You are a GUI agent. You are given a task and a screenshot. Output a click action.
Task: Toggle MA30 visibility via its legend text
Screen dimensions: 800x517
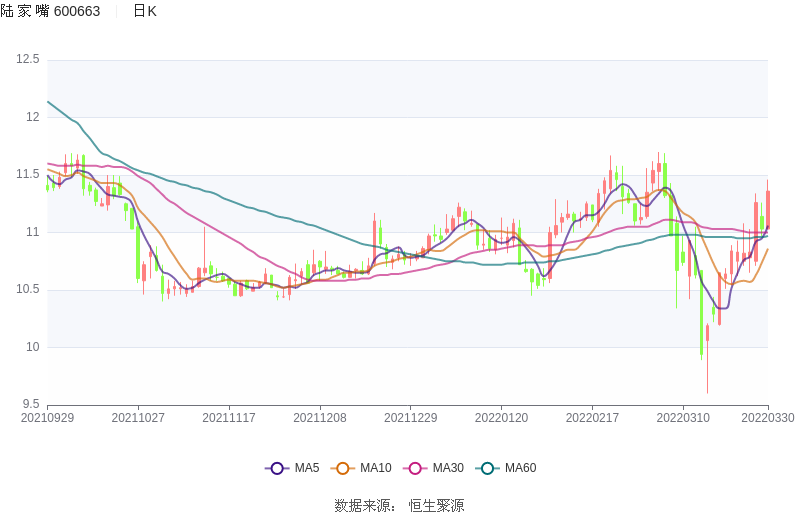coord(448,468)
